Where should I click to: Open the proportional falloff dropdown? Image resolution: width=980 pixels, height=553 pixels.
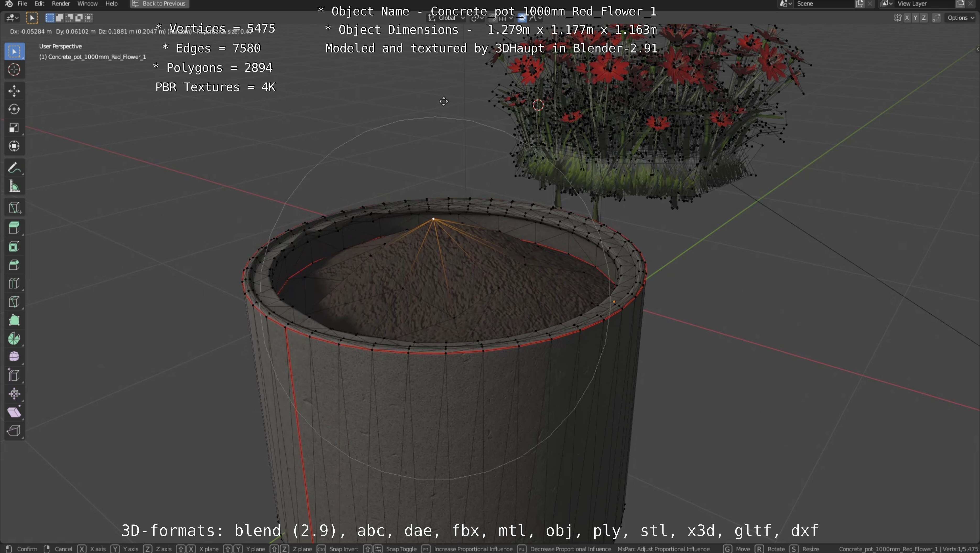tap(536, 18)
